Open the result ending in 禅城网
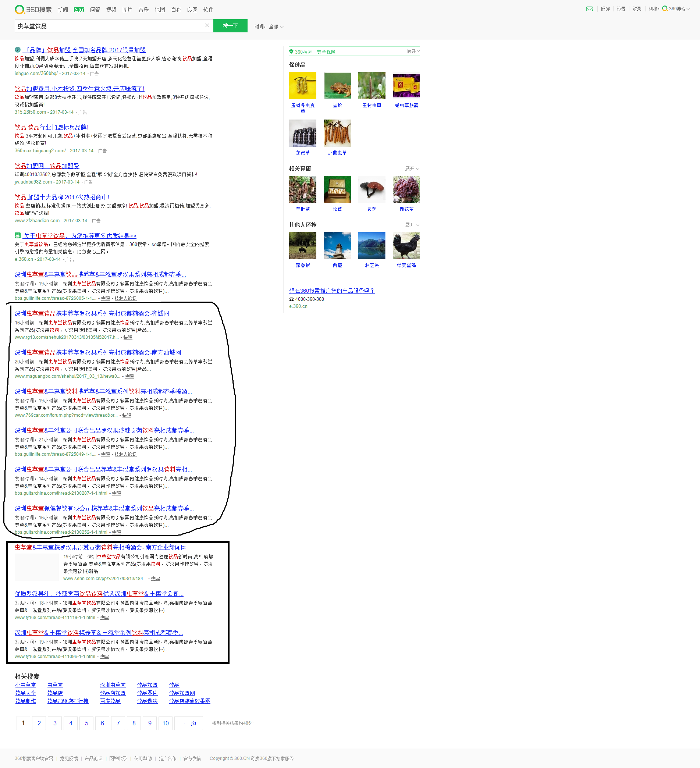 coord(92,313)
